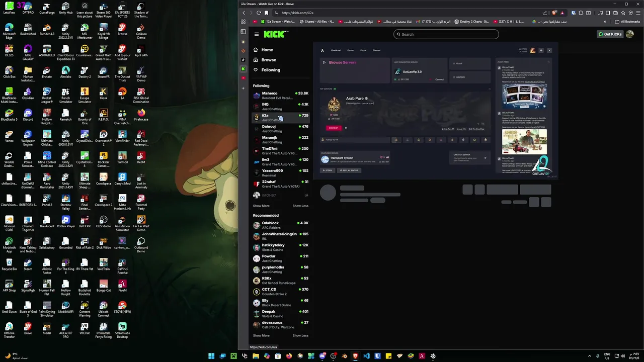Show hidden system tray icons
The image size is (644, 362).
click(590, 356)
